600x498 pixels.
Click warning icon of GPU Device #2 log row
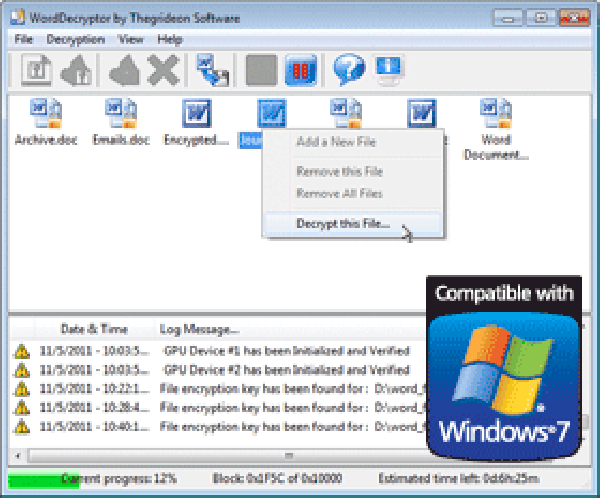coord(21,370)
